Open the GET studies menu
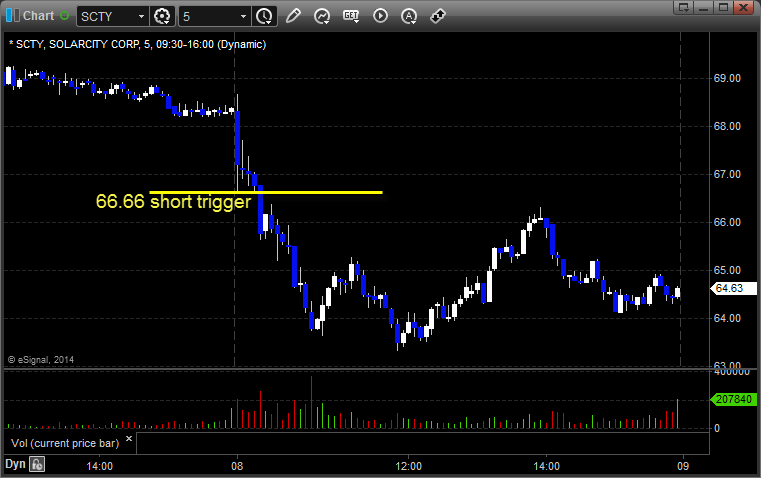This screenshot has height=478, width=761. click(x=351, y=16)
